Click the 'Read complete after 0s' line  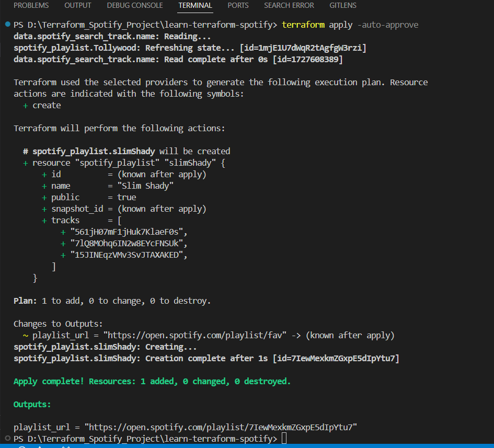178,59
